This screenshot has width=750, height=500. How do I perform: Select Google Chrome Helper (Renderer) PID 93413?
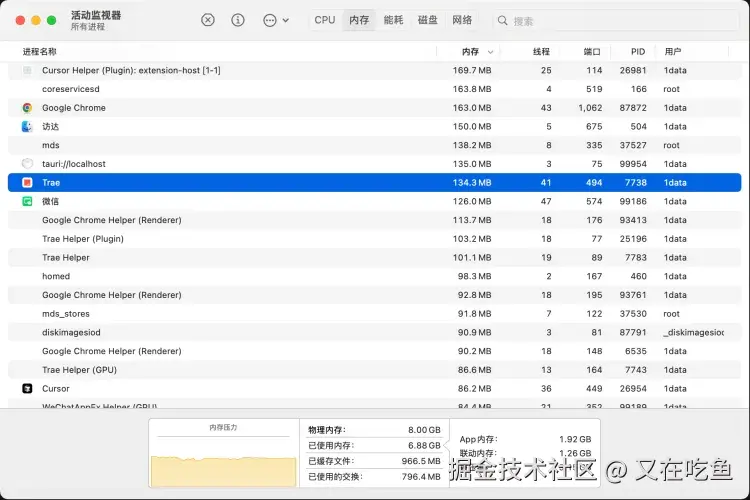point(375,220)
